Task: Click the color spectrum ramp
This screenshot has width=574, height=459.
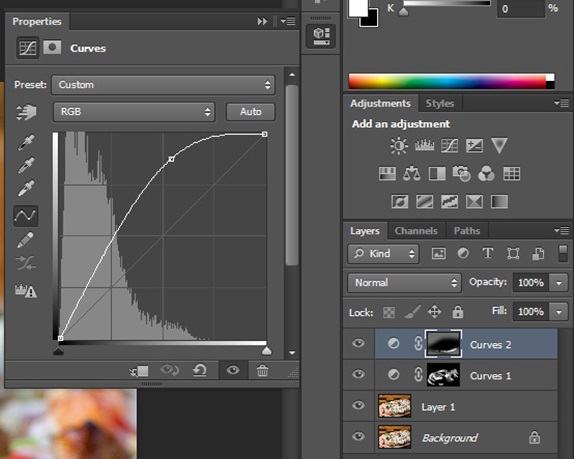Action: click(x=451, y=81)
